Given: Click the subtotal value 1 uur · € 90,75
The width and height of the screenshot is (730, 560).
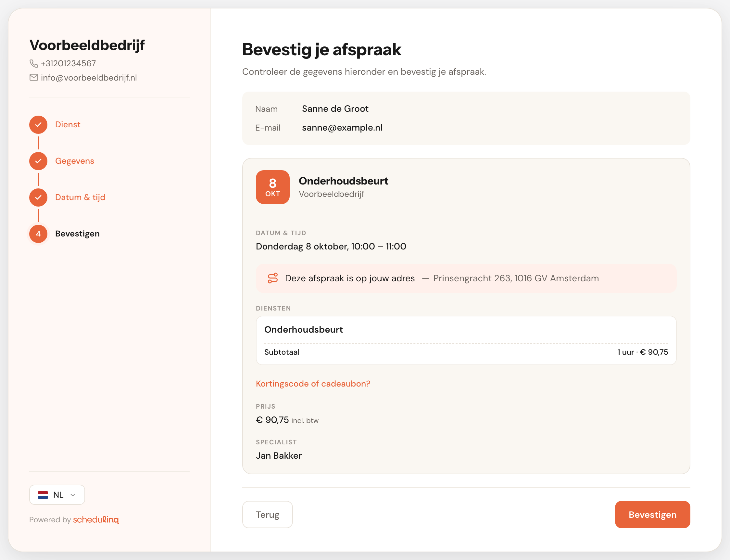Looking at the screenshot, I should [642, 352].
